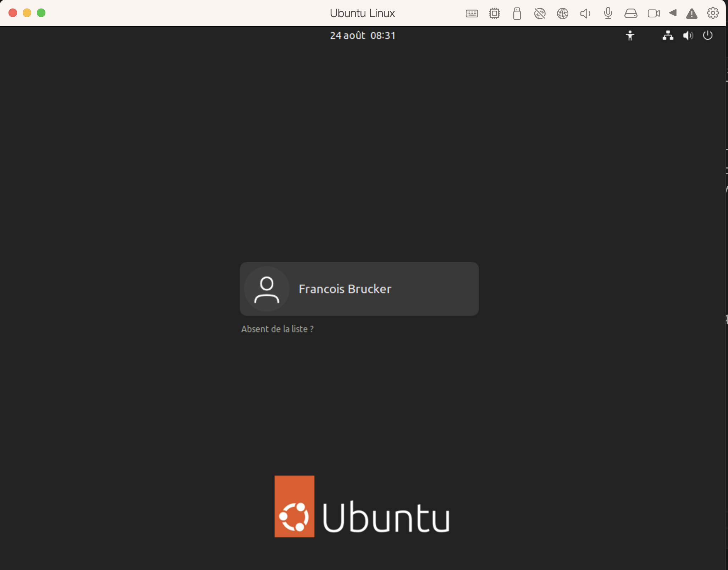Close the Ubuntu Linux window with the red button
Screen dimensions: 728x570
pos(13,13)
